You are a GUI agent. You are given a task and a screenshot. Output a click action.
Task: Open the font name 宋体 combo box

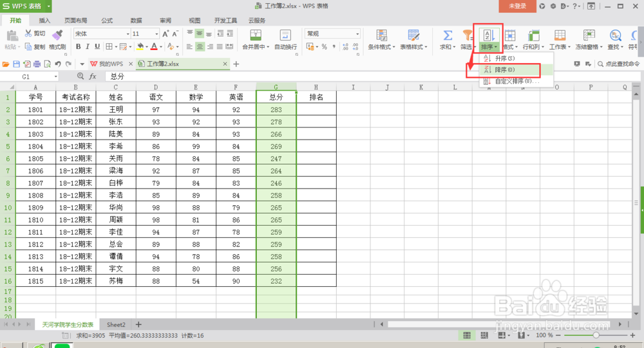coord(102,33)
